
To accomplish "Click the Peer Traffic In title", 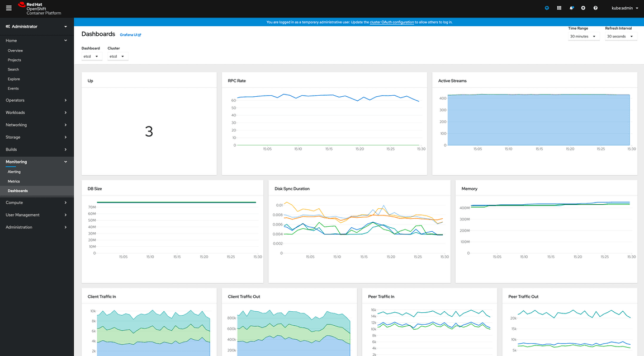I will 381,297.
